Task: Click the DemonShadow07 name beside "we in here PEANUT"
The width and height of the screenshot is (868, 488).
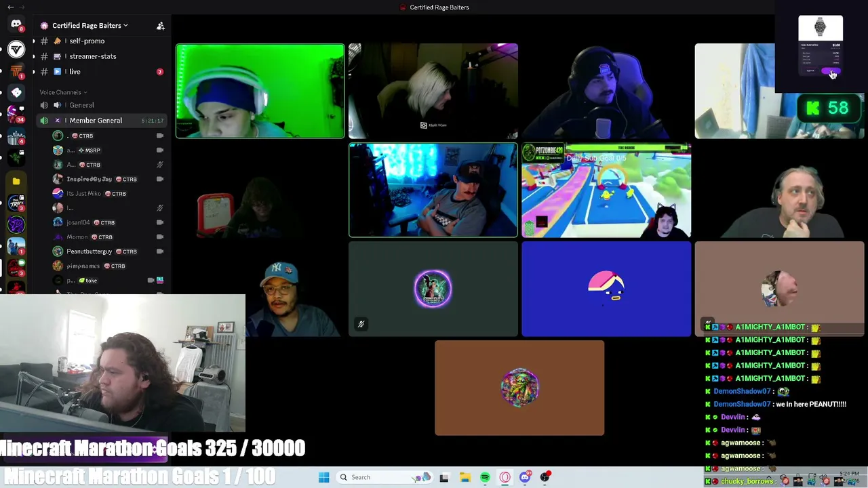Action: click(742, 404)
